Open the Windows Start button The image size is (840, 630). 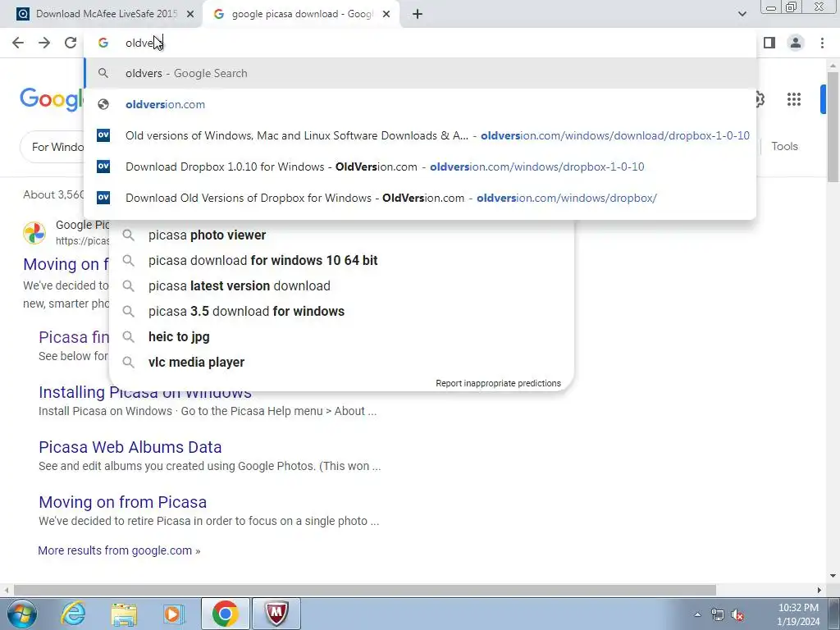22,614
